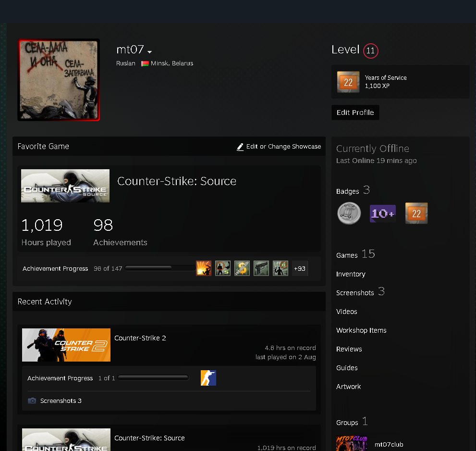Open the Groups 1 sidebar link
Viewport: 476px width, 451px height.
(352, 422)
